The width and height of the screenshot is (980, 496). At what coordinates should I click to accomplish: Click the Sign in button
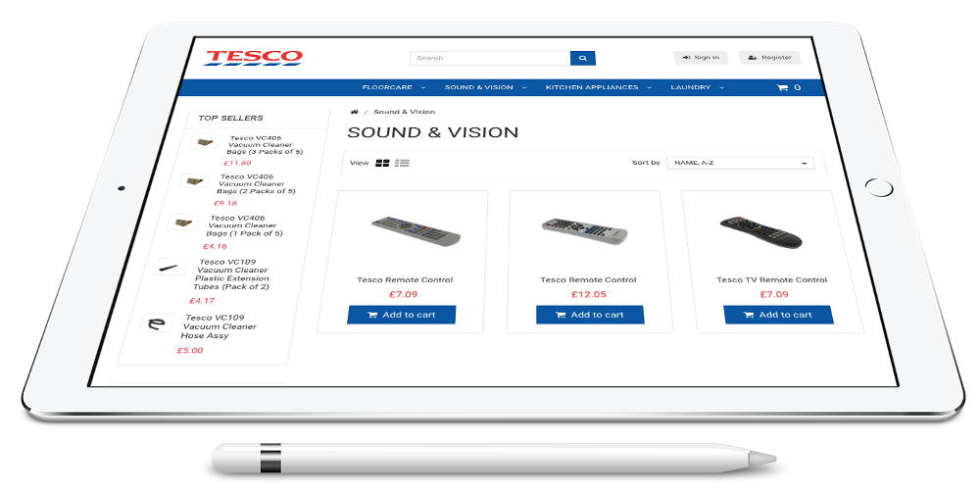701,58
